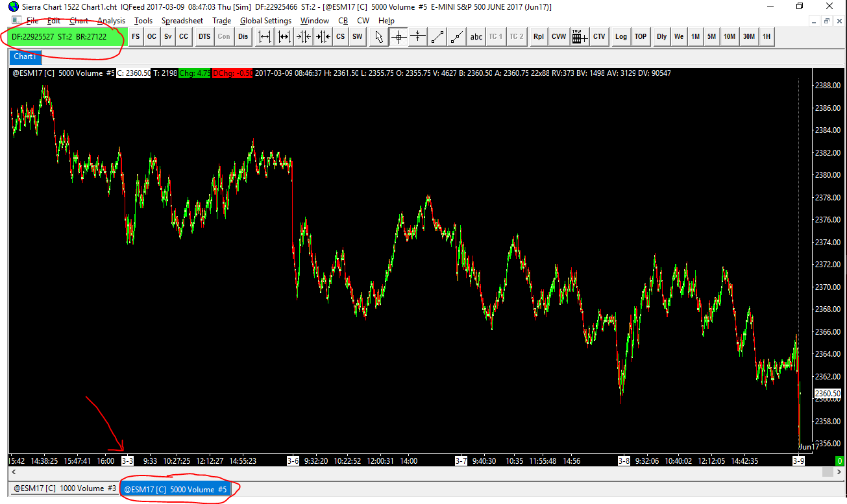Restore the inner chart window
847x504 pixels.
[x=827, y=21]
